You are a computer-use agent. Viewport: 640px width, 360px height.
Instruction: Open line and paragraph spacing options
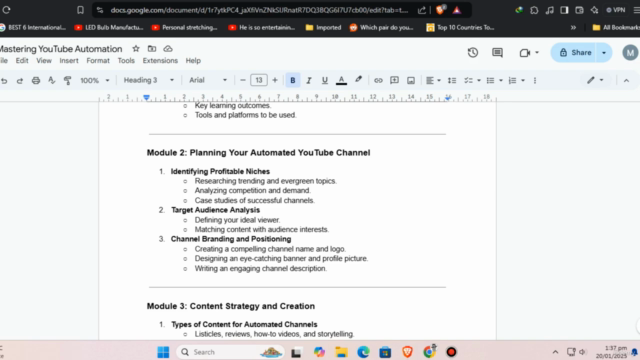(x=452, y=80)
